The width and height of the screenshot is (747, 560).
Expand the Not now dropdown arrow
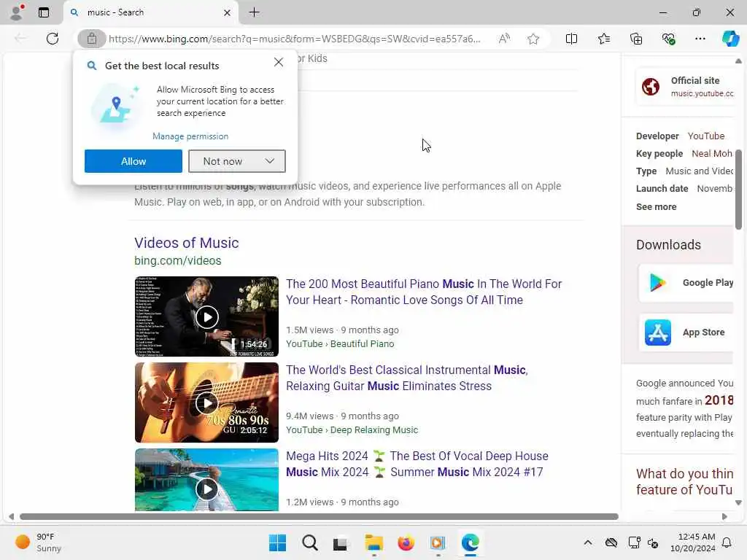270,161
